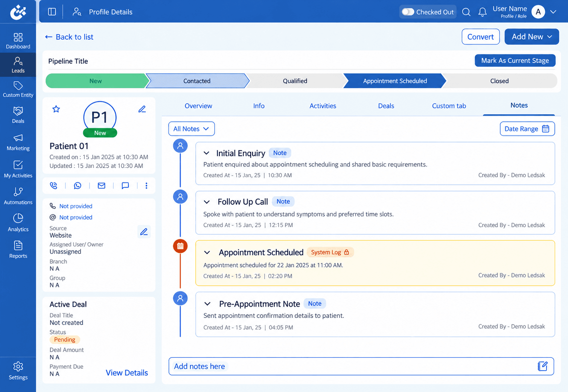Screen dimensions: 568x392
Task: Edit patient profile pencil icon
Action: point(142,109)
